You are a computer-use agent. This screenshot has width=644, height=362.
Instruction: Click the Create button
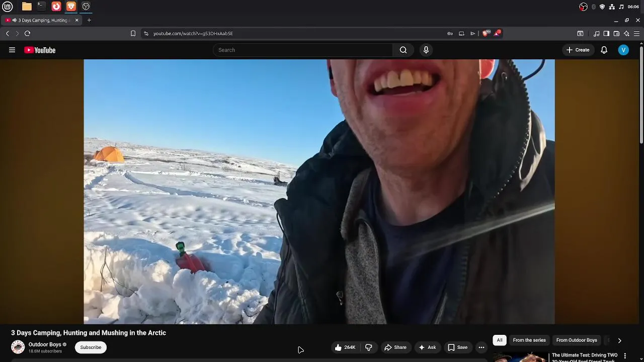(x=578, y=50)
